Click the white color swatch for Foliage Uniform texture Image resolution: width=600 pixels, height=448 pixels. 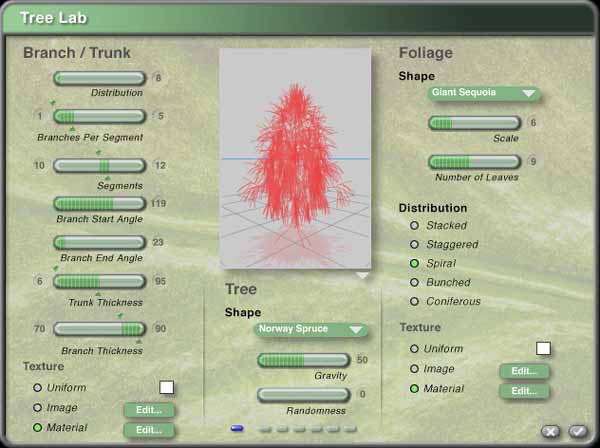tap(543, 349)
